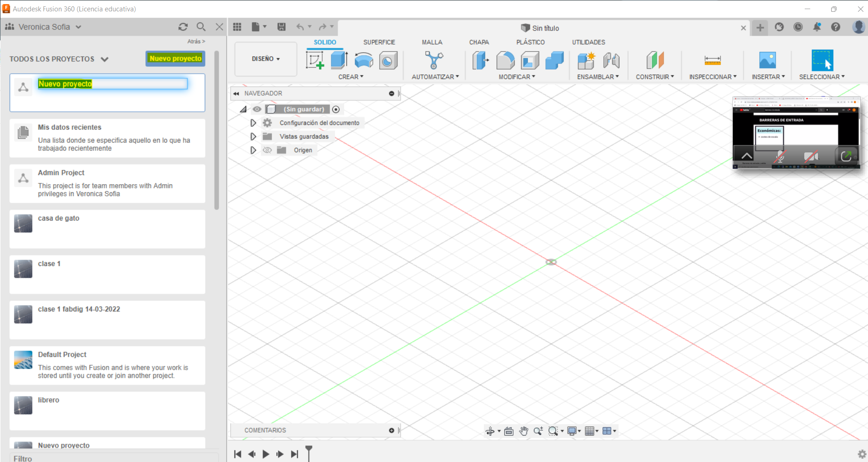Open the DISEÑO workspace dropdown
This screenshot has height=462, width=868.
(266, 59)
